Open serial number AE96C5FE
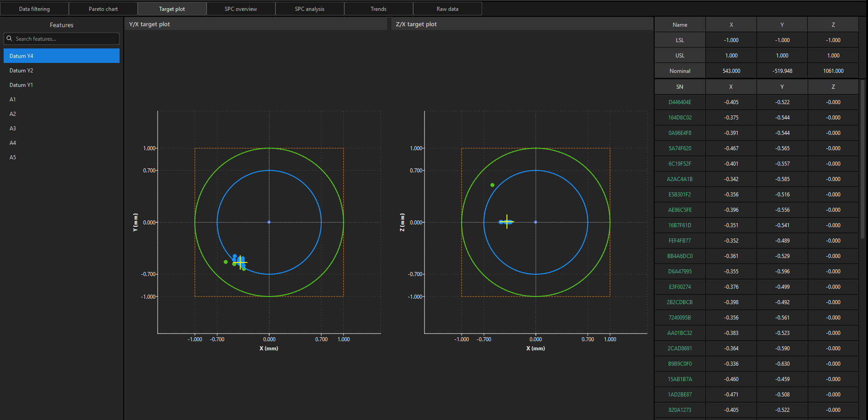Viewport: 868px width, 420px height. click(x=680, y=210)
